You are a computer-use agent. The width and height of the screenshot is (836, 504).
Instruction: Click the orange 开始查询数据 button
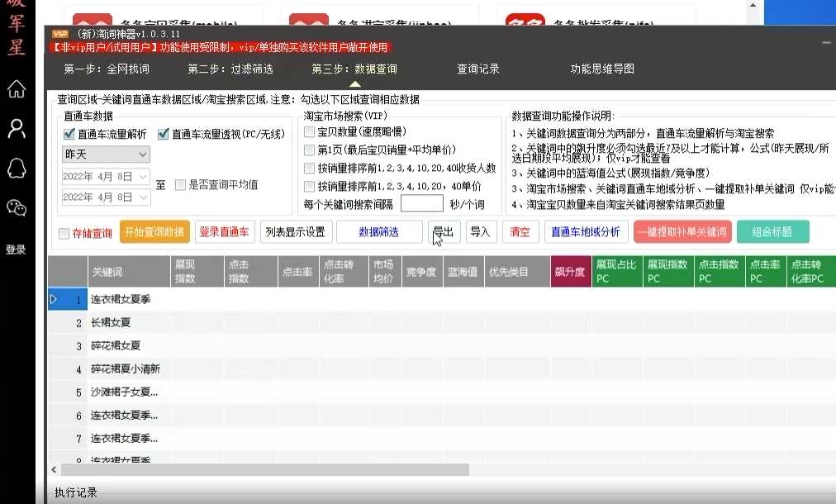[154, 232]
